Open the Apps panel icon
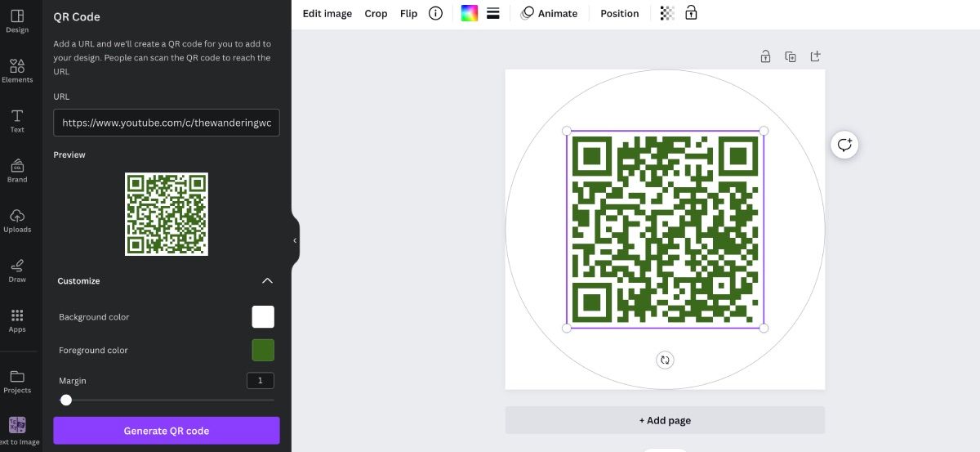Screen dimensions: 980x452 coord(17,320)
